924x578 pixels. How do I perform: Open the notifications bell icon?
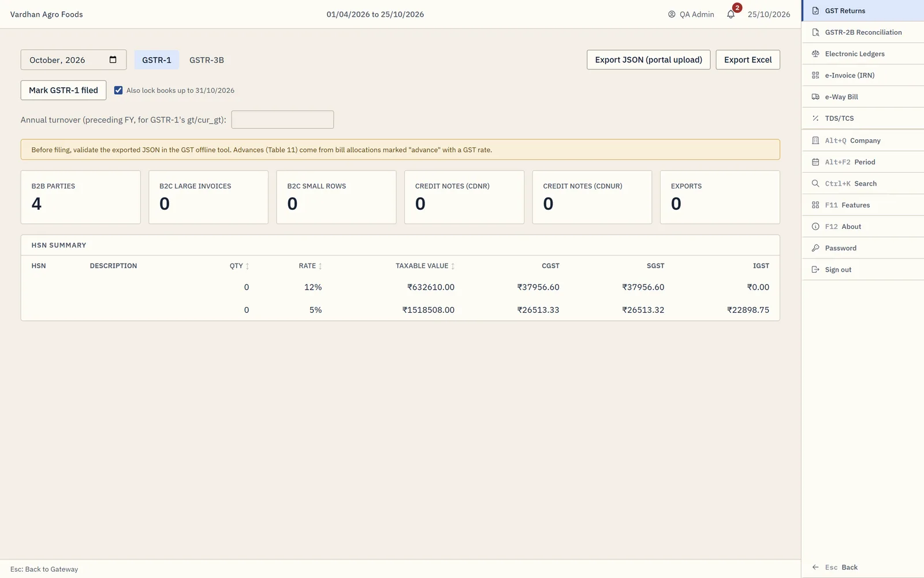point(731,14)
